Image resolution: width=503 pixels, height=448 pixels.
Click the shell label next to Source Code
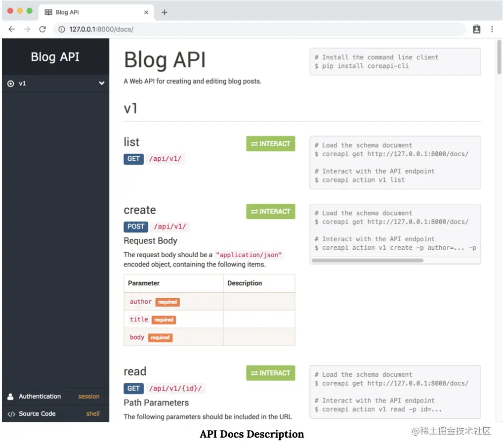point(93,414)
